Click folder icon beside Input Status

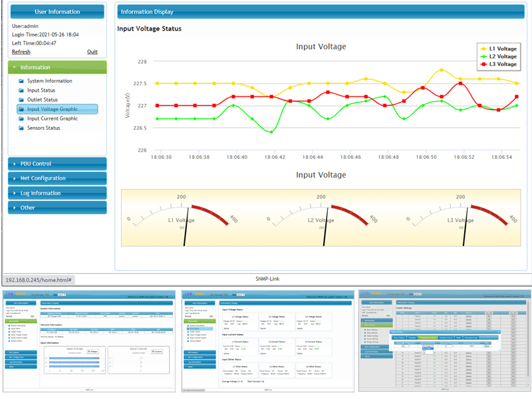(21, 90)
